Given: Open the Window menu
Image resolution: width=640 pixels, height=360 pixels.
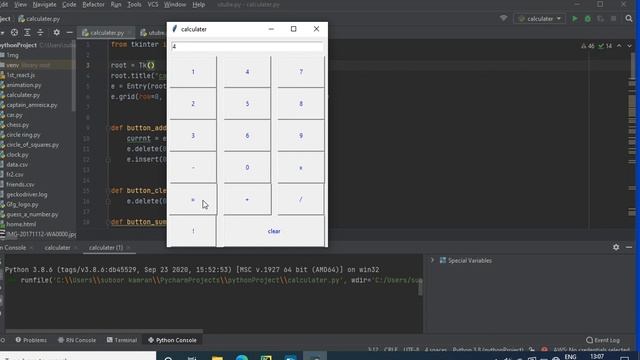Looking at the screenshot, I should coord(175,4).
